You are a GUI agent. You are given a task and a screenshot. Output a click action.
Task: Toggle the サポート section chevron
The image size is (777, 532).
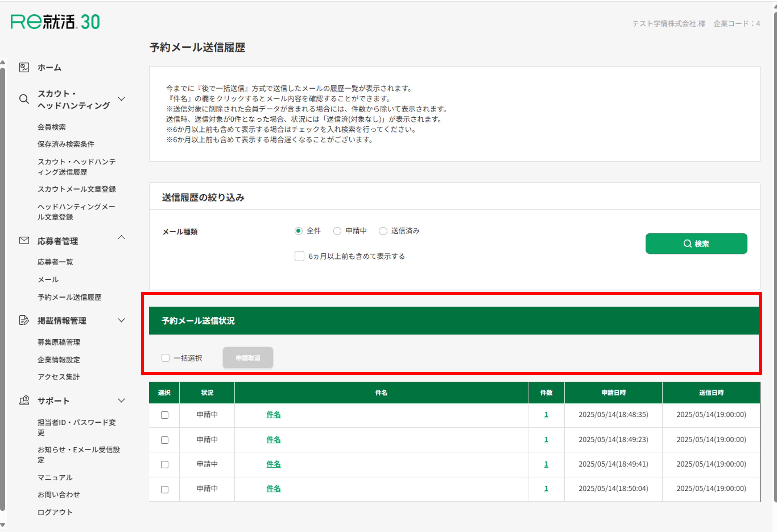(122, 401)
